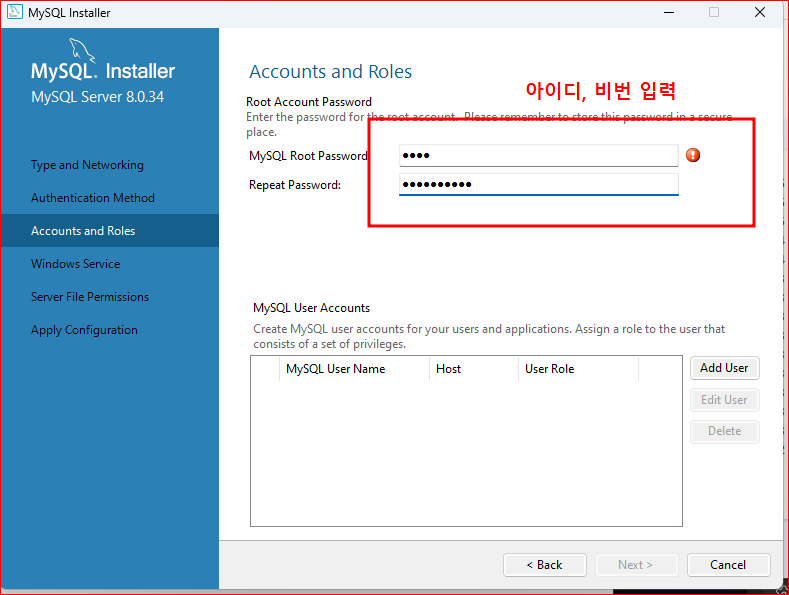Go to the Authentication Method step
Viewport: 789px width, 595px height.
pos(93,198)
